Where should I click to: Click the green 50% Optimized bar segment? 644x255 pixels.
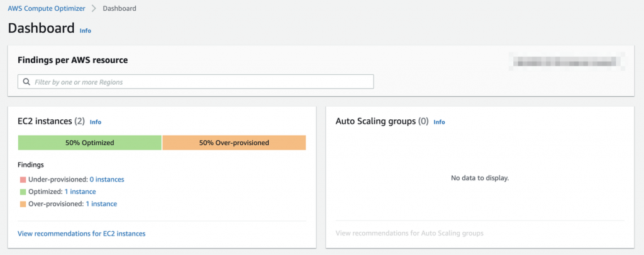tap(90, 143)
